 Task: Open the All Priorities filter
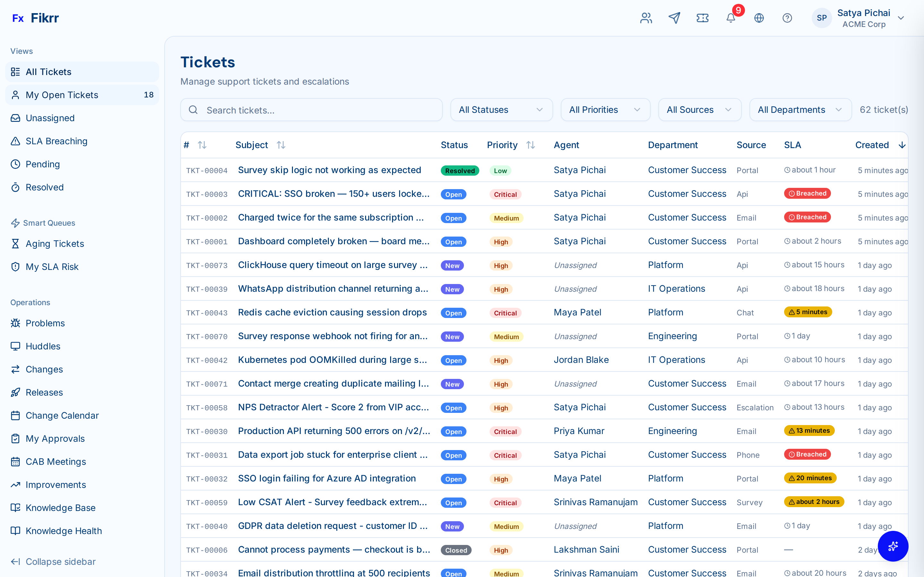(605, 110)
